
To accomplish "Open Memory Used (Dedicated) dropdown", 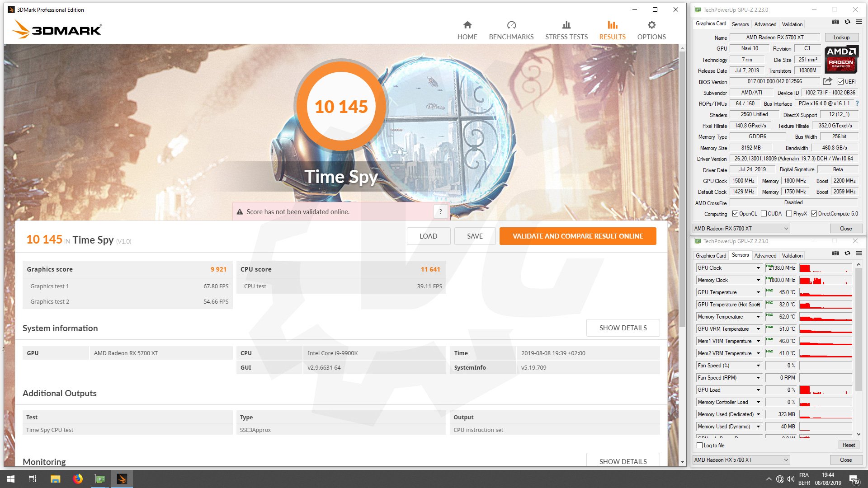I will (x=758, y=414).
